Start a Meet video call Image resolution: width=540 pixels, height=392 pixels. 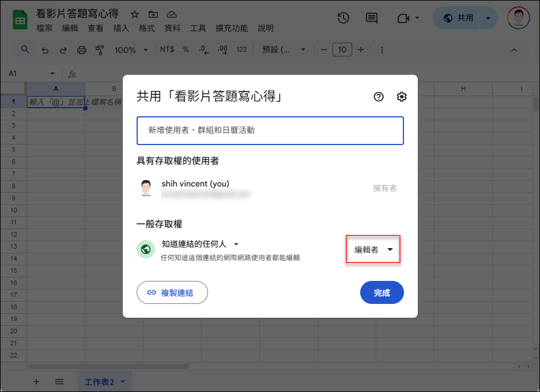403,18
